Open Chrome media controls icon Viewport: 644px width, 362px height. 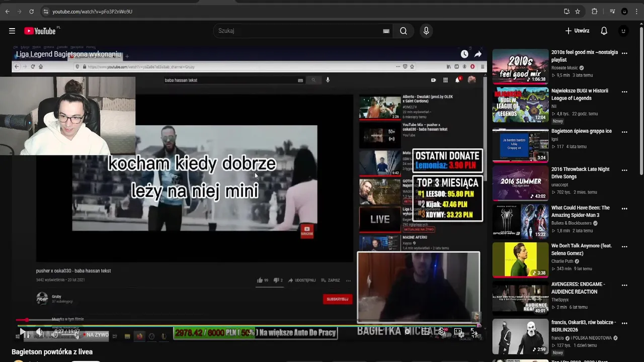[x=612, y=12]
